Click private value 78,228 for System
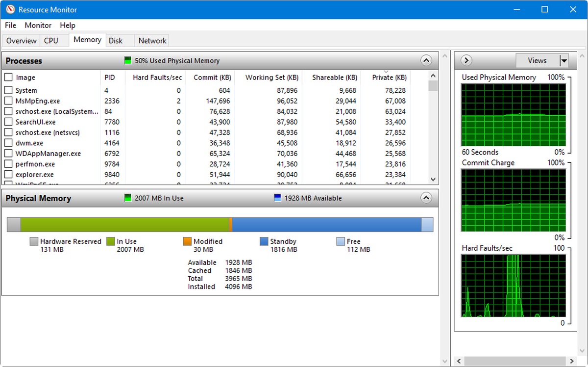The height and width of the screenshot is (367, 588). click(x=395, y=90)
